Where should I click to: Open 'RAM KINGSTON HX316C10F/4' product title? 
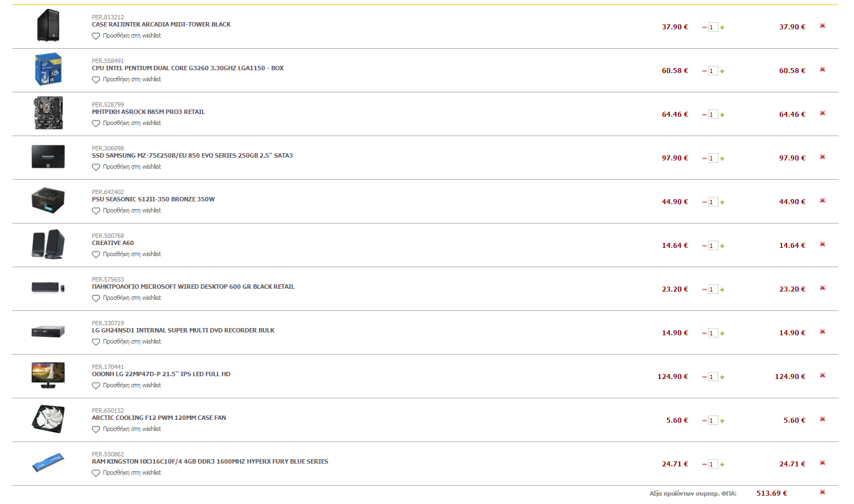click(210, 461)
